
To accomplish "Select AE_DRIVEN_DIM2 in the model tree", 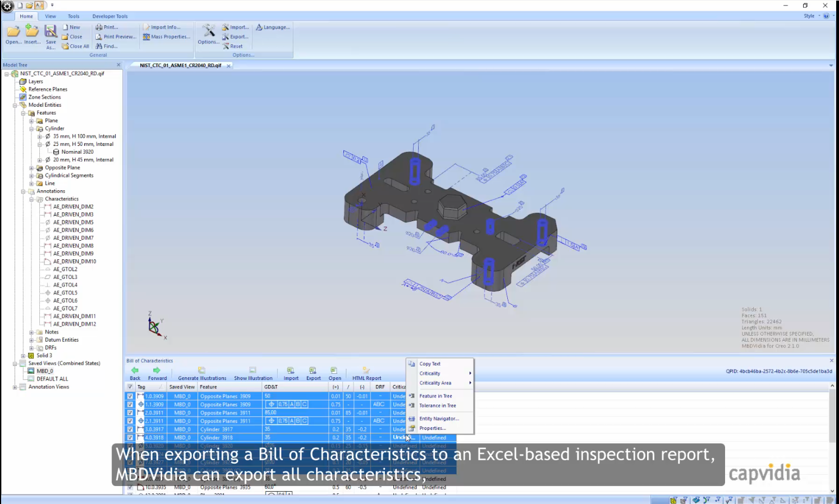I will coord(73,207).
